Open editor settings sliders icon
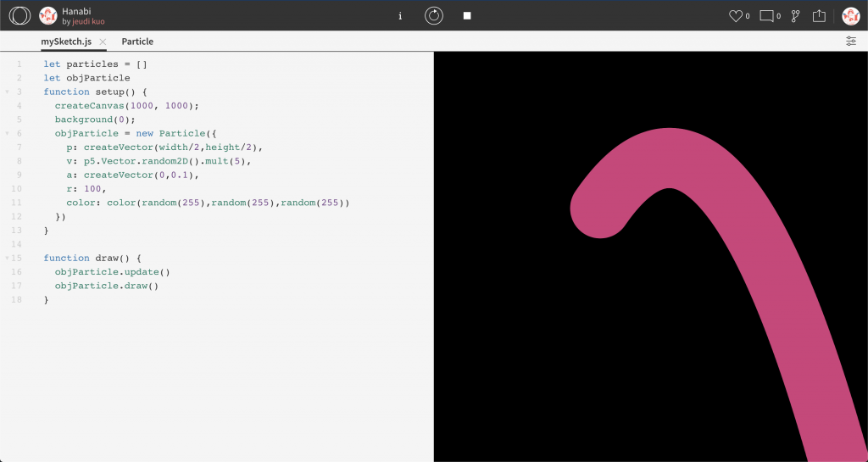 (851, 41)
